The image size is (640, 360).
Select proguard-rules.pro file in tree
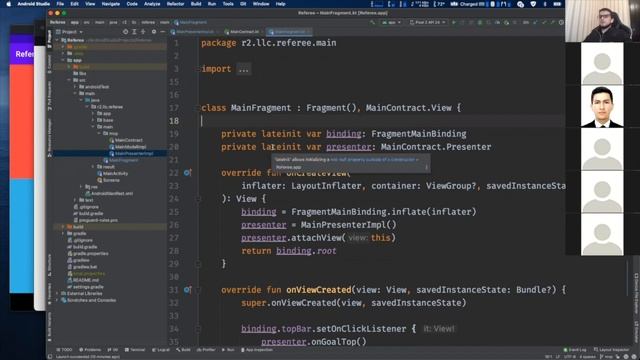96,220
